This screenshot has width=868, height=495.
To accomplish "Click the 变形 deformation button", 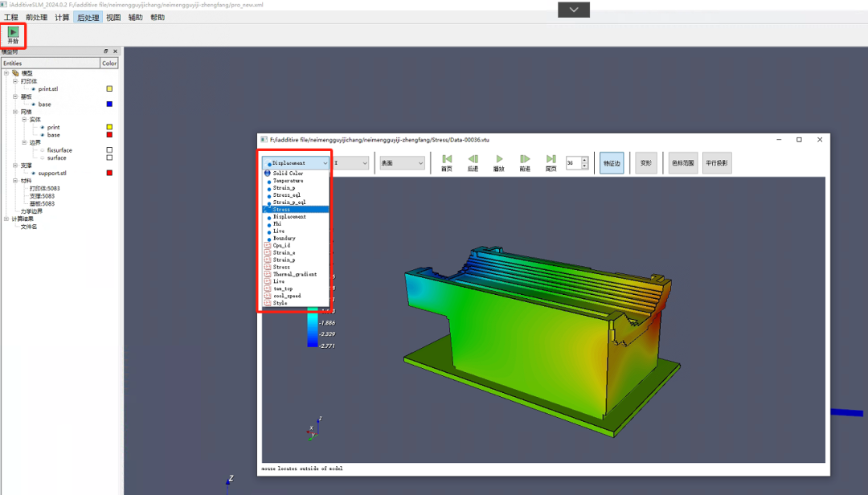I will pyautogui.click(x=646, y=163).
